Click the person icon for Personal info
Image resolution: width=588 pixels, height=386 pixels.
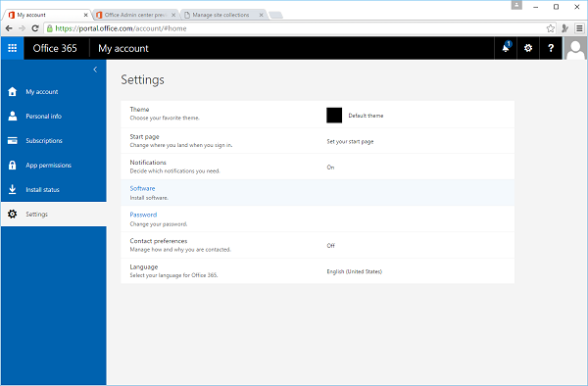click(x=13, y=116)
